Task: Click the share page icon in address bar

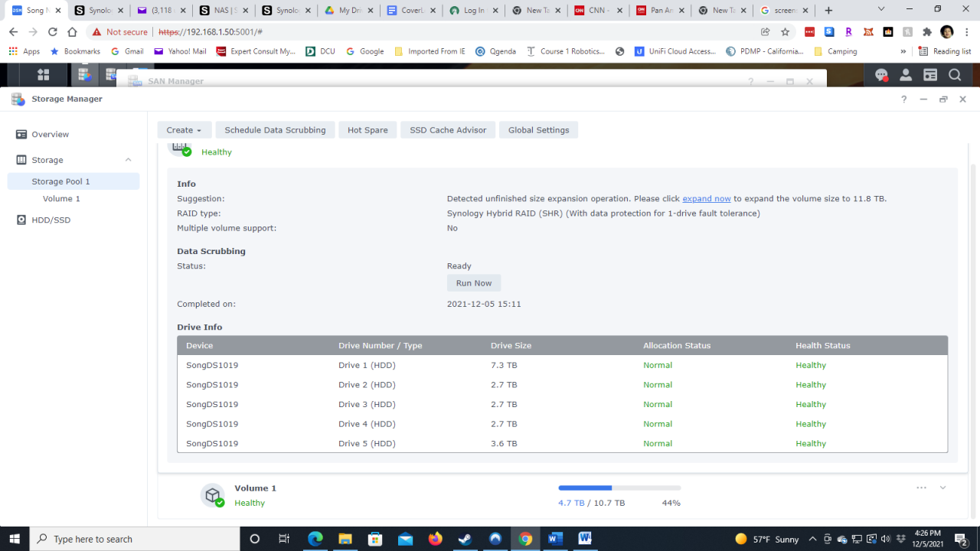Action: click(x=765, y=32)
